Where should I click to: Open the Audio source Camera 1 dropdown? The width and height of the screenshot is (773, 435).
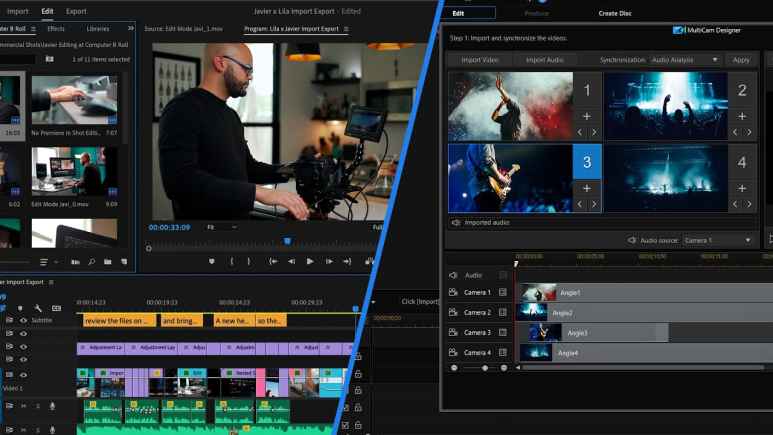click(x=718, y=240)
